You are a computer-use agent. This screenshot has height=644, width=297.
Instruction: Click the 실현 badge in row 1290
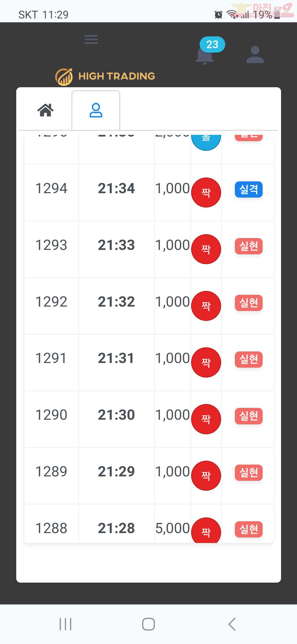coord(249,416)
